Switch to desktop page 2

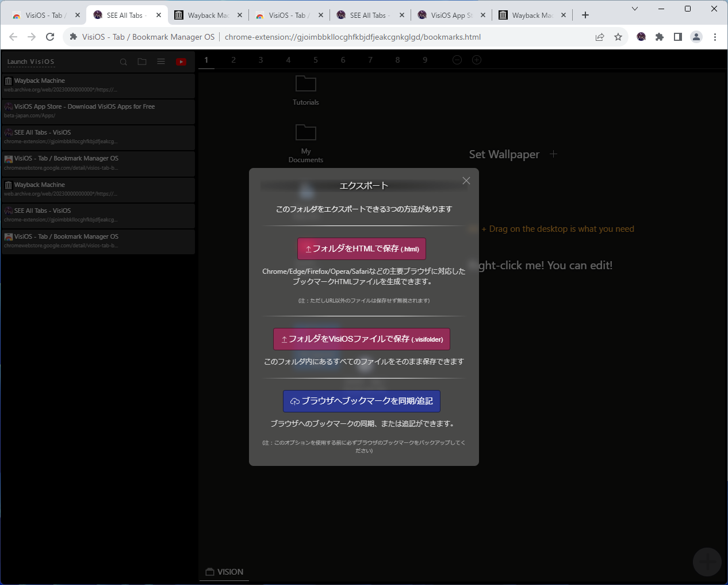tap(233, 59)
